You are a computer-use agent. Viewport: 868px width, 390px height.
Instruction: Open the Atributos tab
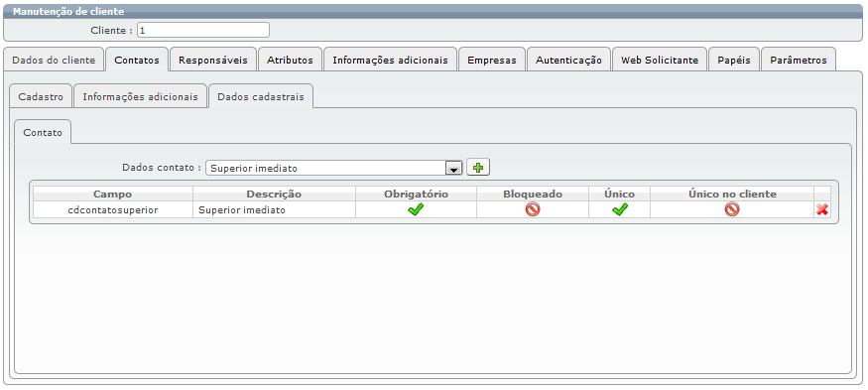pyautogui.click(x=290, y=60)
